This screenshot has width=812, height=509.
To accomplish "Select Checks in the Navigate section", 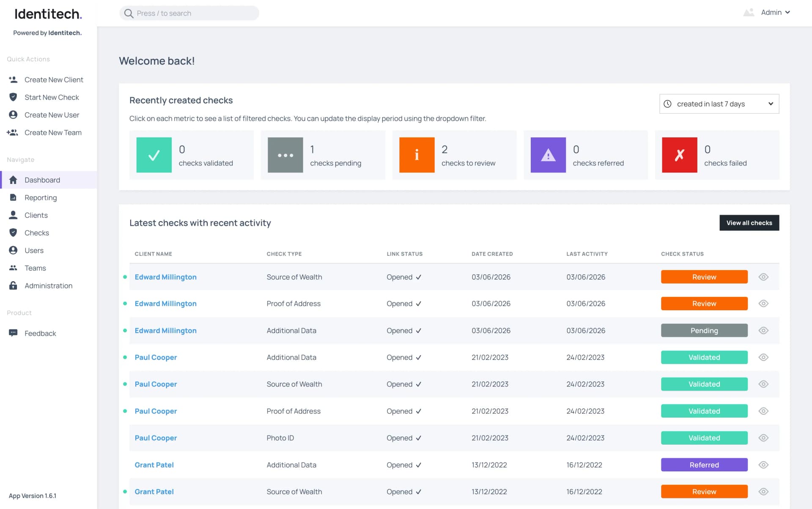I will click(x=49, y=233).
